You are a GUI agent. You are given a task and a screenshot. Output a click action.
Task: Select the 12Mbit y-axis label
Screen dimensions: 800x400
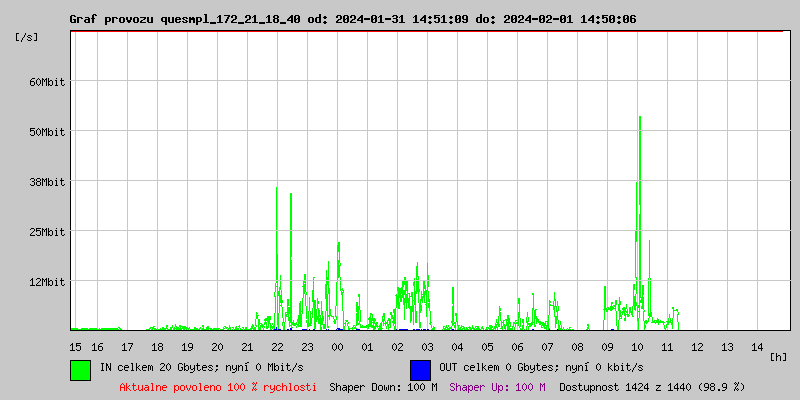pyautogui.click(x=46, y=282)
